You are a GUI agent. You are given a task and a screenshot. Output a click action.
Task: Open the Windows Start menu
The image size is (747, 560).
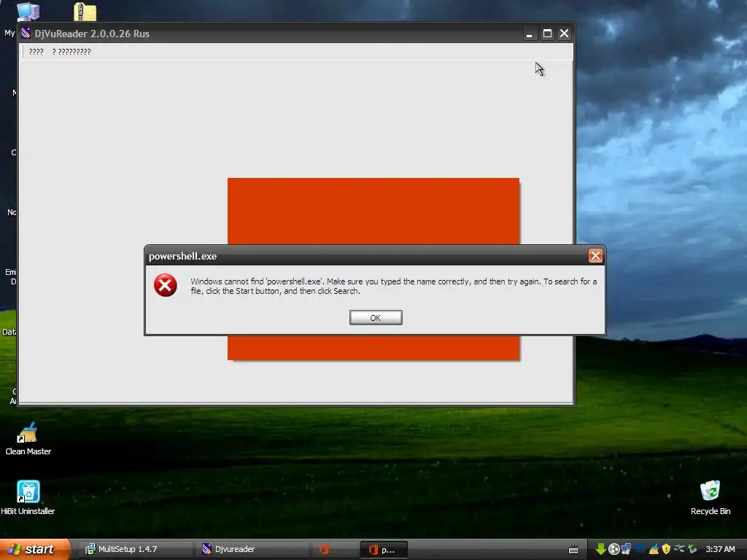(35, 549)
